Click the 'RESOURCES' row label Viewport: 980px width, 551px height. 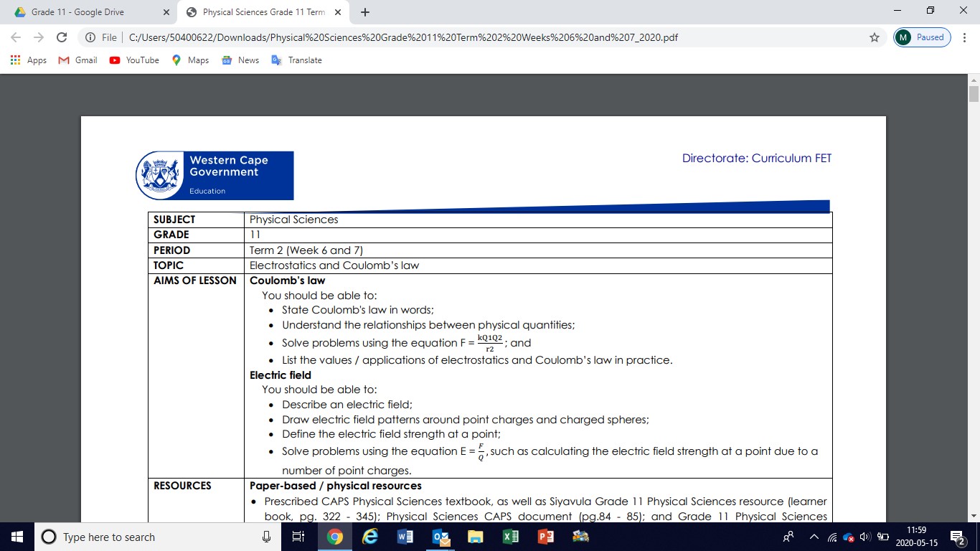coord(182,486)
